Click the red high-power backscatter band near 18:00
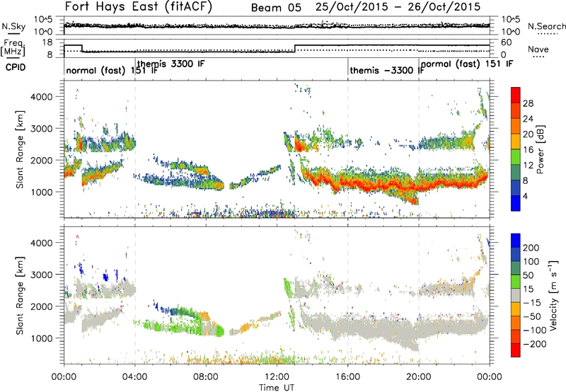This screenshot has width=566, height=392. coord(383,185)
